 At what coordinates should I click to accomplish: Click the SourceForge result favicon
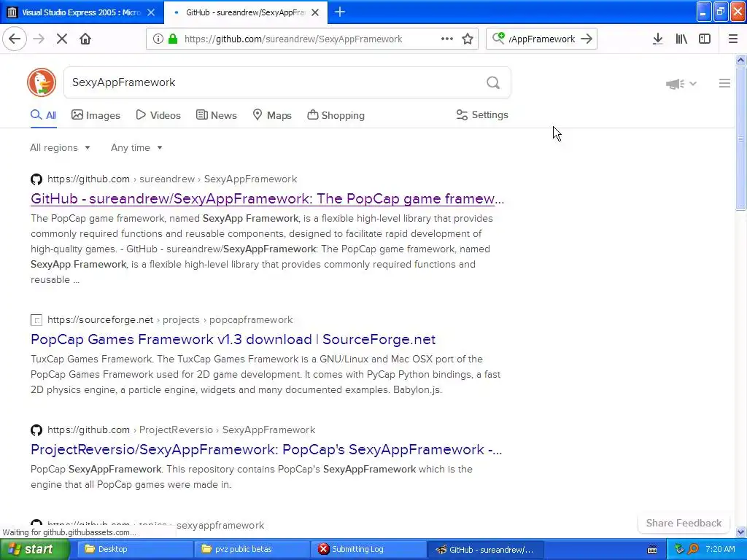[36, 320]
